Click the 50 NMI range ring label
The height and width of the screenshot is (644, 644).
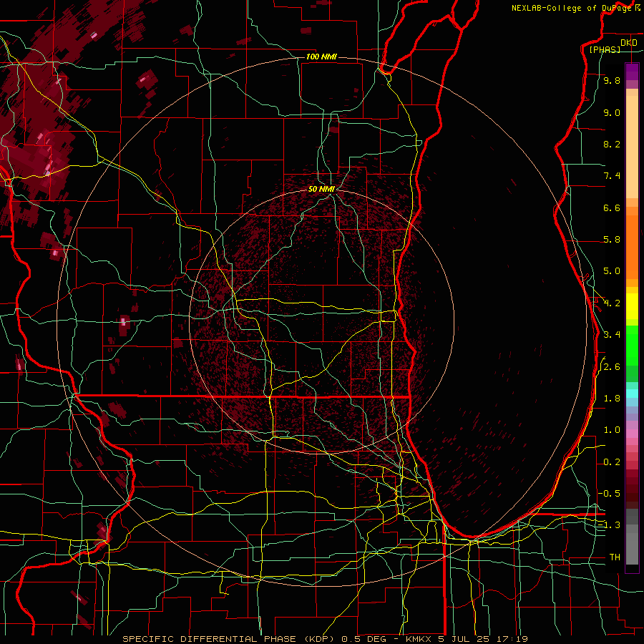pos(321,189)
